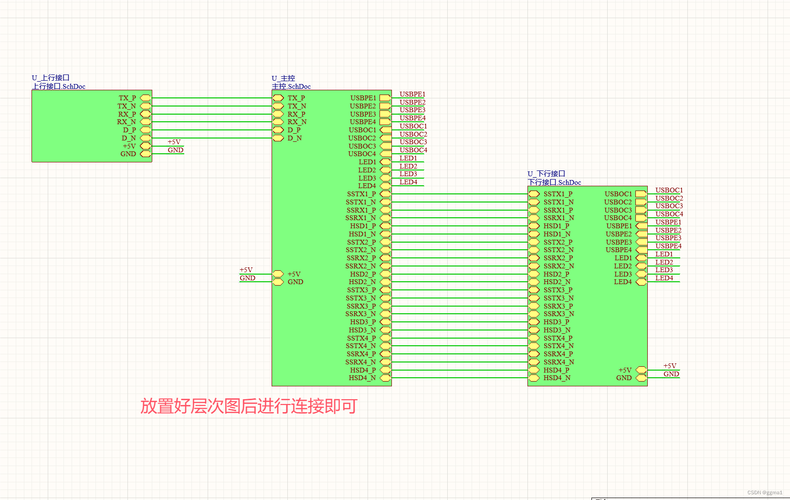This screenshot has width=790, height=500.
Task: Pick GND net label right of 下行接口 sheet
Action: coord(671,374)
